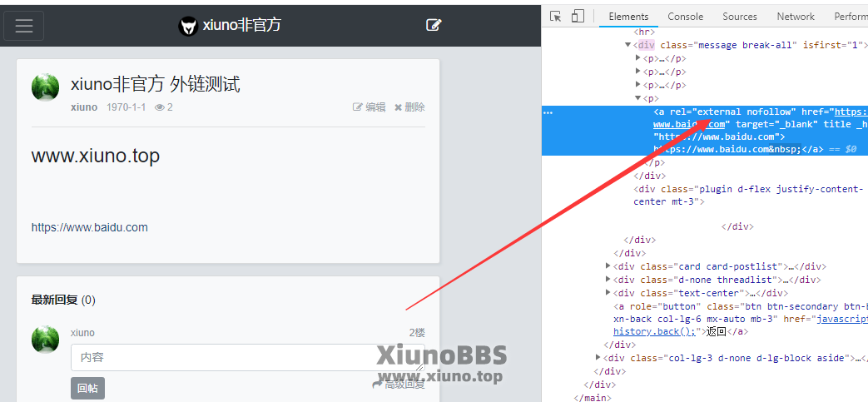Screen dimensions: 868x402
Task: Expand the d-none threadlist div node
Action: coord(608,280)
